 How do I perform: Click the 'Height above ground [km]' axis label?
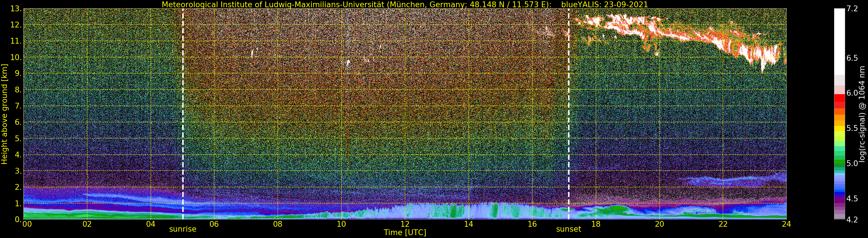click(4, 114)
